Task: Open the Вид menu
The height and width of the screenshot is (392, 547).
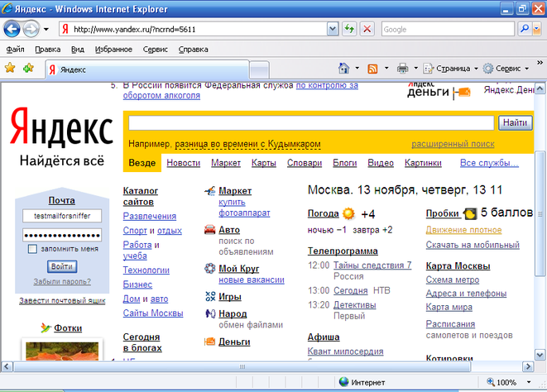Action: [78, 50]
